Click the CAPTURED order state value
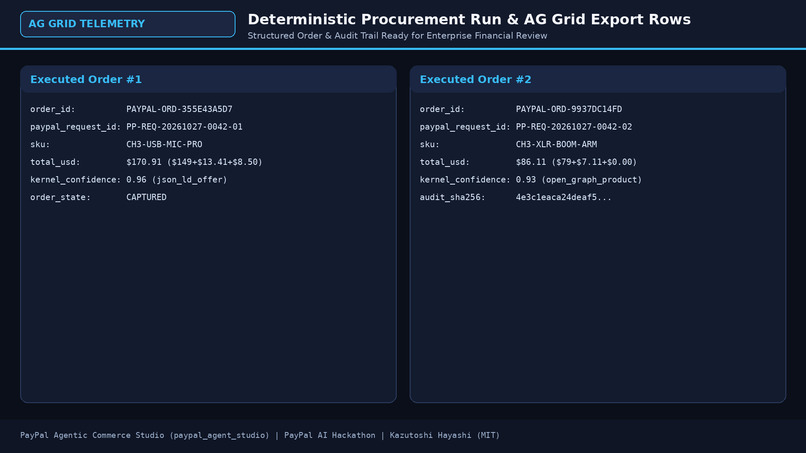 (x=146, y=197)
